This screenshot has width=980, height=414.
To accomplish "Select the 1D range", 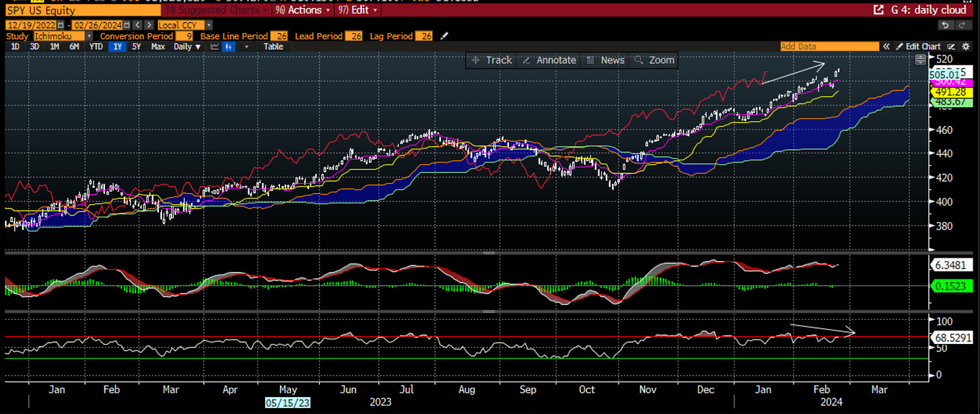I will [15, 46].
